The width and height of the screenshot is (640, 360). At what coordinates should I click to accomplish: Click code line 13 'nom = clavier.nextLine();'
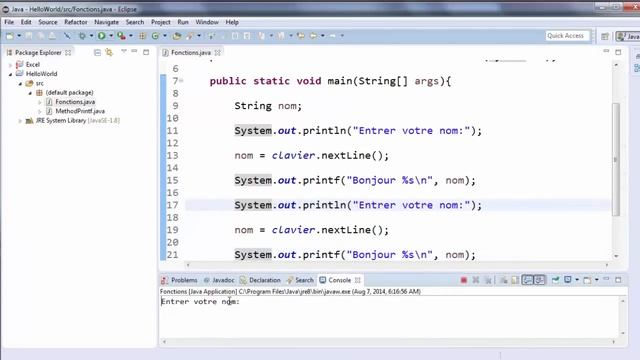click(x=311, y=156)
